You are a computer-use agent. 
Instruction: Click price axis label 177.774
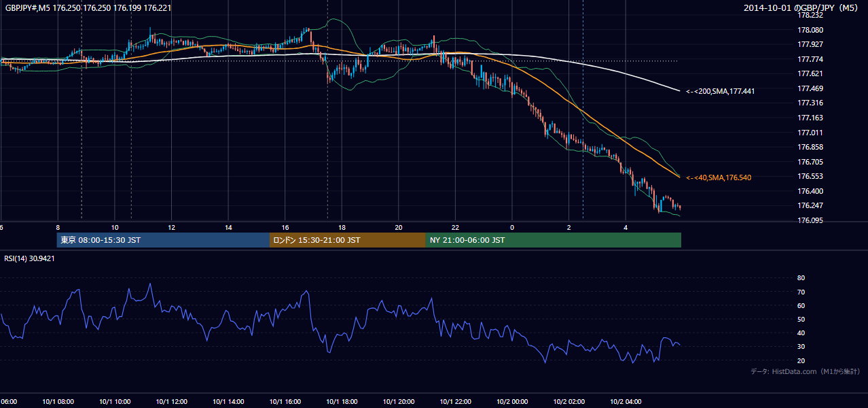pos(810,59)
